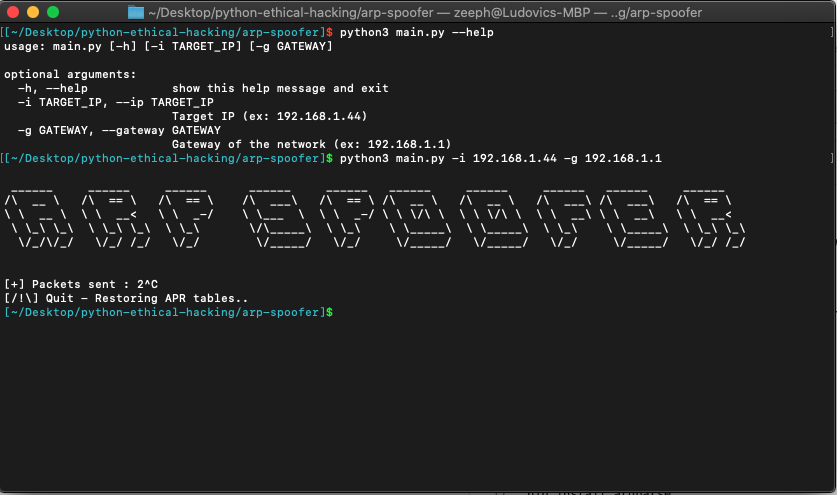Image resolution: width=837 pixels, height=495 pixels.
Task: Click the red close window button
Action: [13, 12]
